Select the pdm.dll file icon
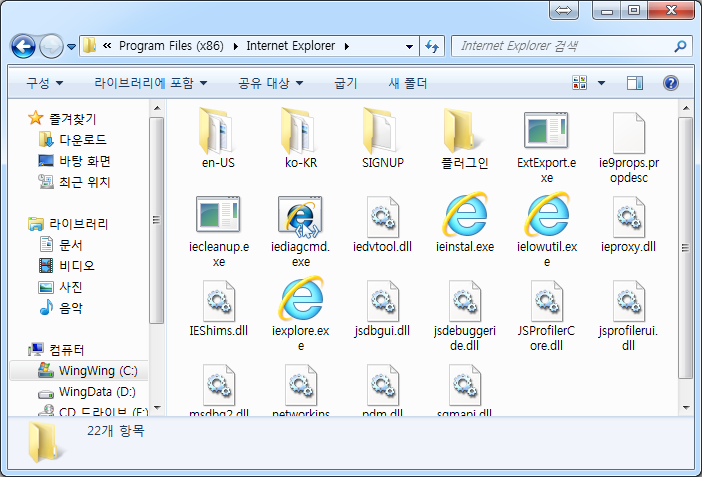The width and height of the screenshot is (702, 477). [x=382, y=385]
